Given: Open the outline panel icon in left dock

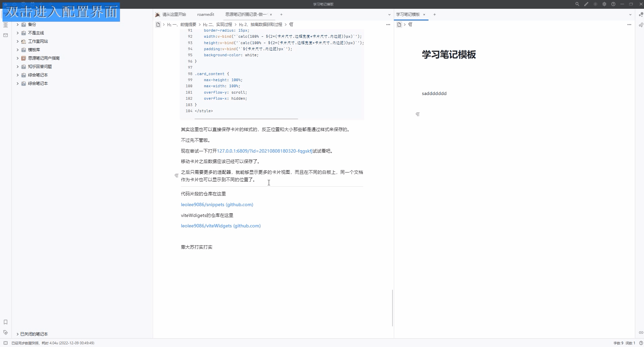Looking at the screenshot, I should pyautogui.click(x=5, y=25).
